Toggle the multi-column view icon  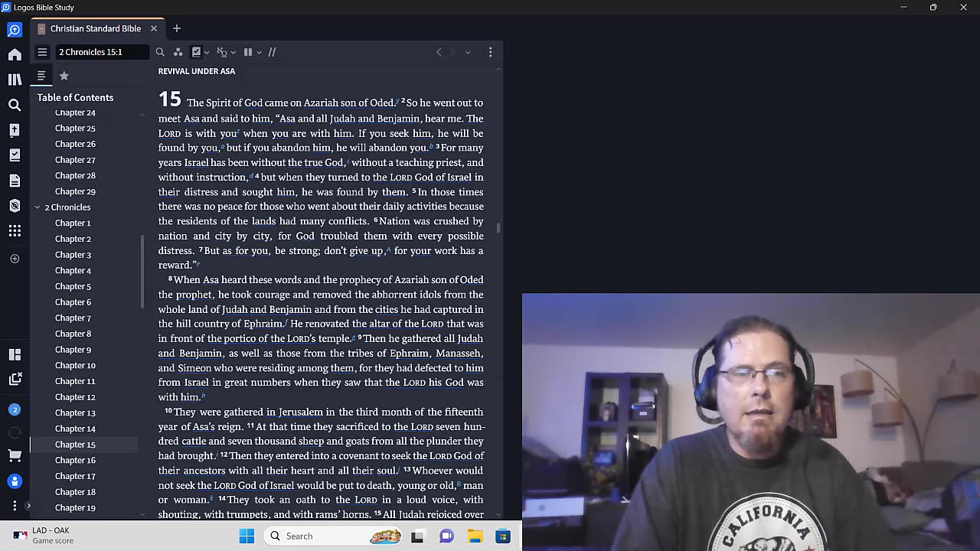[x=248, y=52]
